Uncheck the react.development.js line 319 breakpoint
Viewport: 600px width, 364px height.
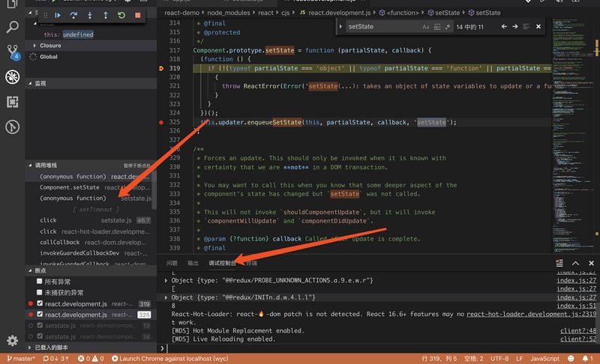[40, 304]
